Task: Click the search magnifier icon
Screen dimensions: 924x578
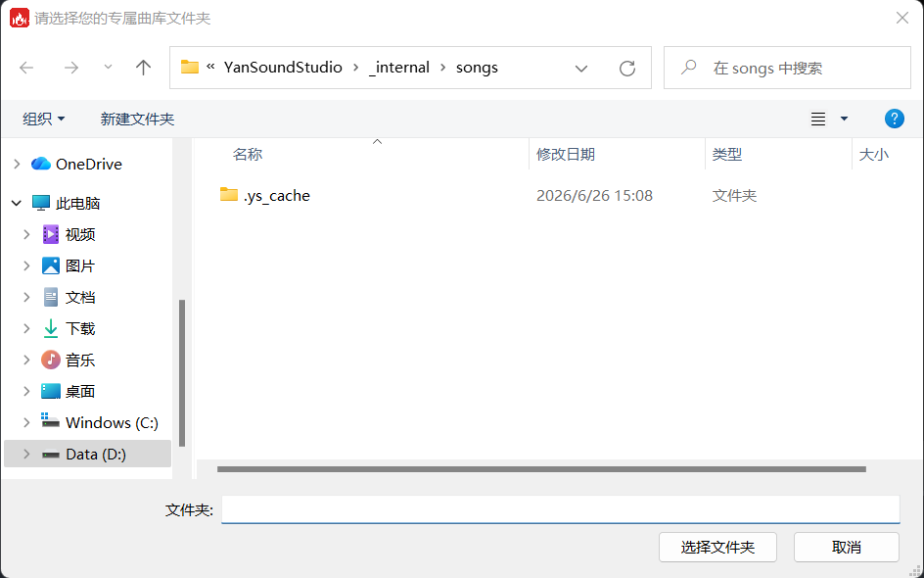Action: [x=688, y=68]
